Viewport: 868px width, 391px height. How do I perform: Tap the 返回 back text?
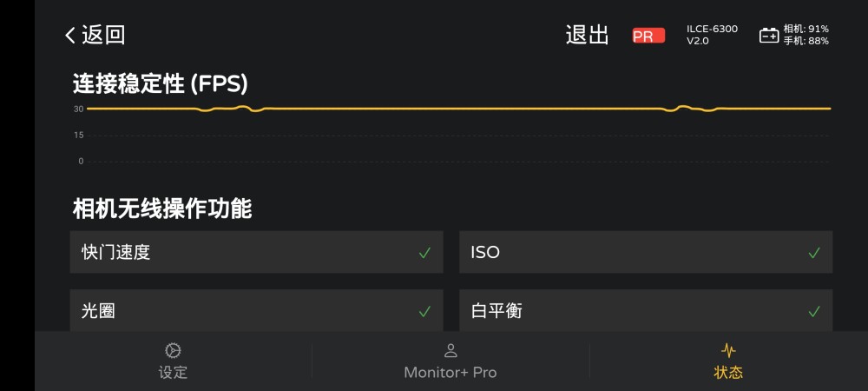click(103, 36)
